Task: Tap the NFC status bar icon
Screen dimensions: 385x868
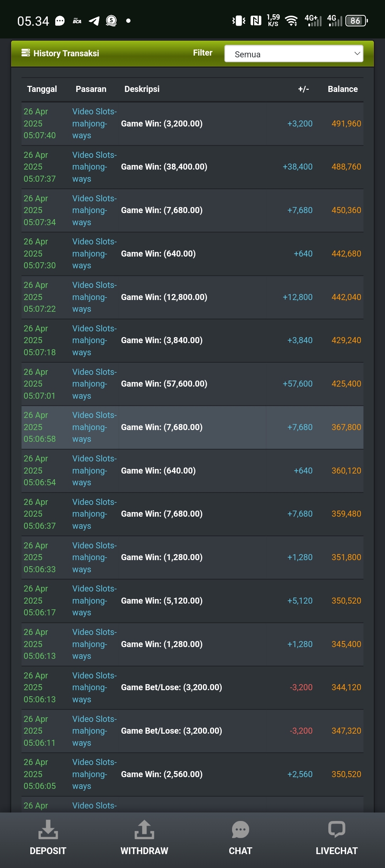Action: click(x=256, y=21)
